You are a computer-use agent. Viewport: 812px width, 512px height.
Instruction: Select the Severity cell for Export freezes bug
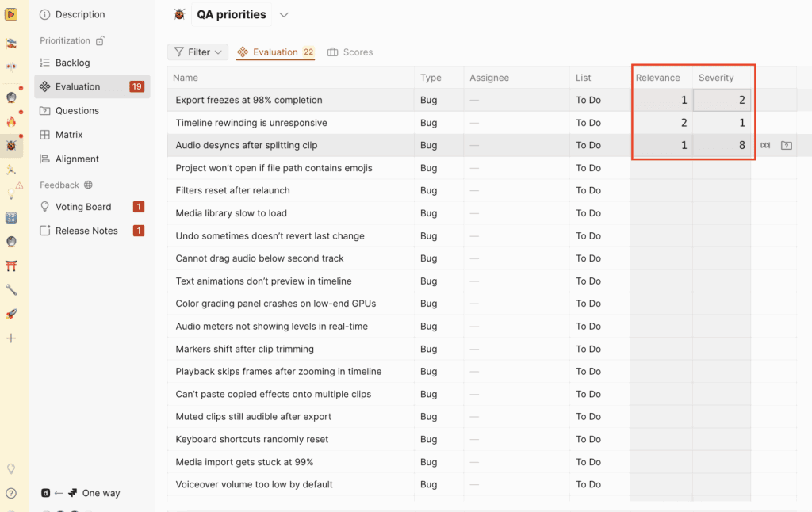click(x=721, y=100)
